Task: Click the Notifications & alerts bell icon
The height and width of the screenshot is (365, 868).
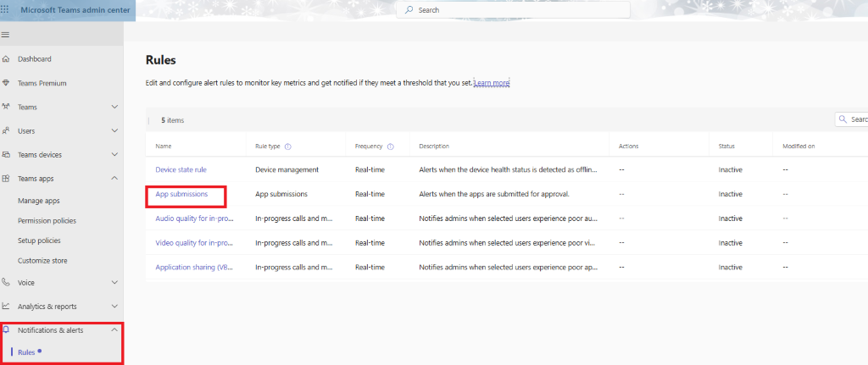Action: (6, 330)
